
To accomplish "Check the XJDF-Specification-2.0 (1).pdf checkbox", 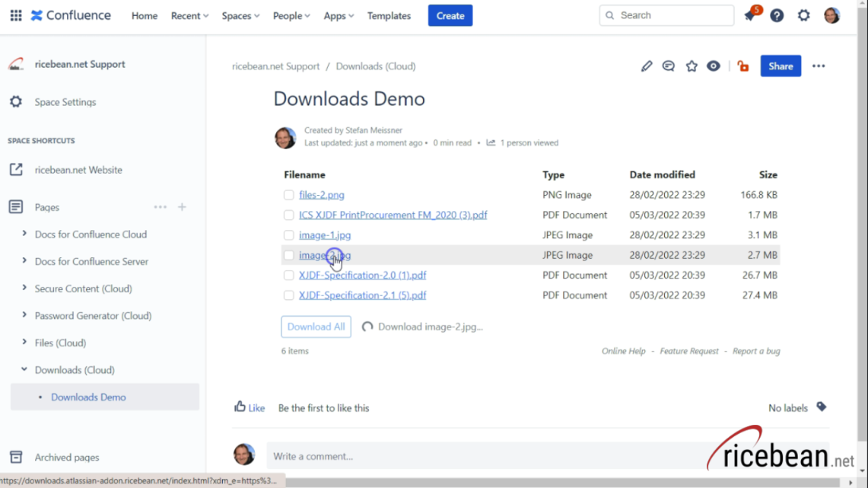I will [289, 275].
